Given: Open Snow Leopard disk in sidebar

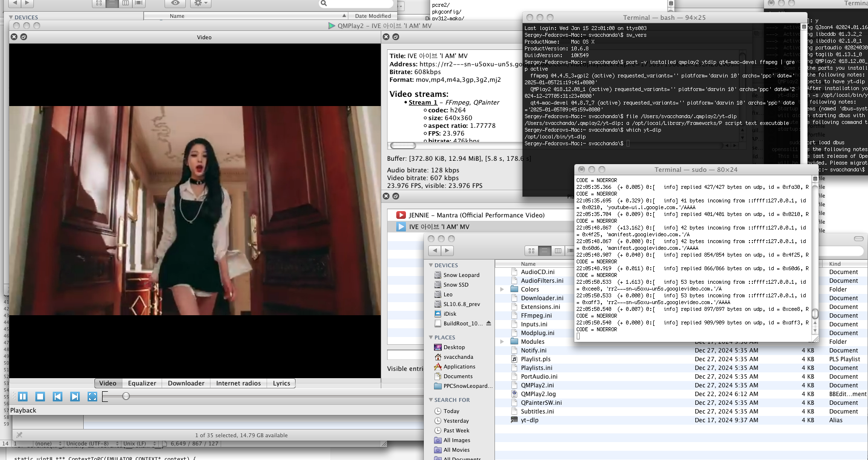Looking at the screenshot, I should pyautogui.click(x=461, y=275).
